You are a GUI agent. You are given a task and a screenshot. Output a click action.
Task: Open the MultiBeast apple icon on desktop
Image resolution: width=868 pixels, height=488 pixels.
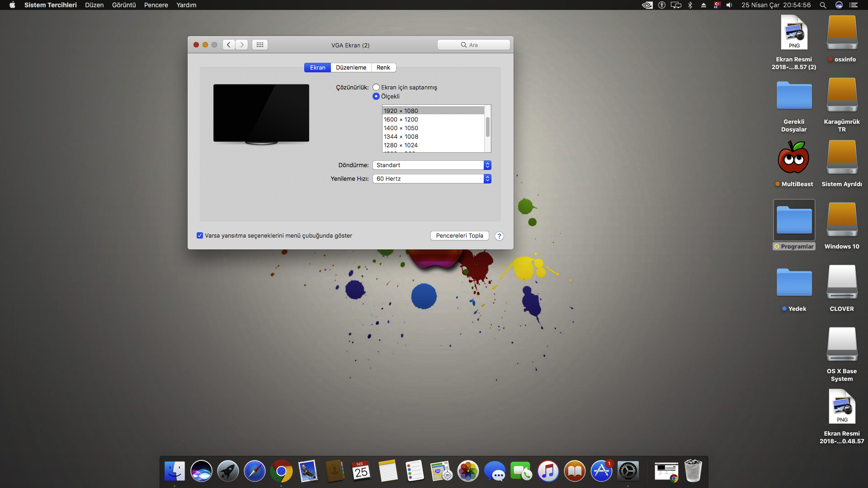point(793,158)
